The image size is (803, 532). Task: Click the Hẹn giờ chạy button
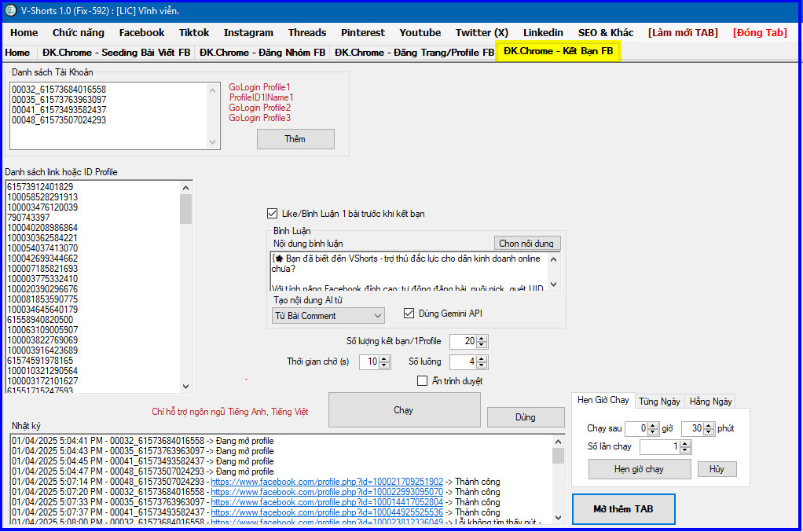click(639, 469)
